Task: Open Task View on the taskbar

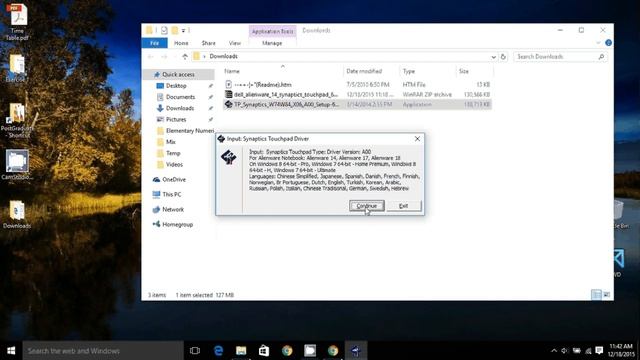Action: click(195, 351)
